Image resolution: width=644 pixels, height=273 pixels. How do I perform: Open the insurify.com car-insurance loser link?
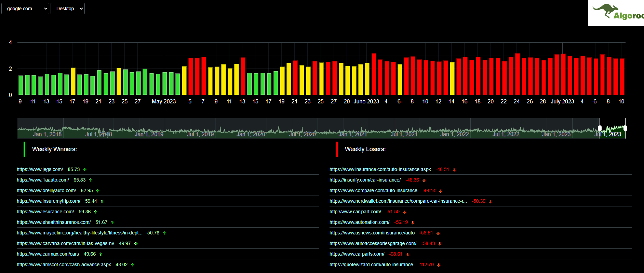[365, 180]
